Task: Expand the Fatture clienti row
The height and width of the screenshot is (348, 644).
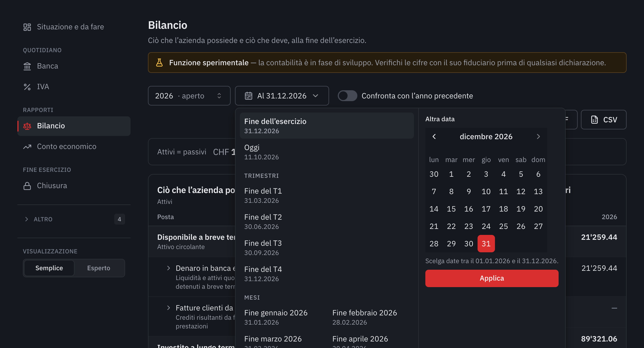Action: pyautogui.click(x=169, y=308)
